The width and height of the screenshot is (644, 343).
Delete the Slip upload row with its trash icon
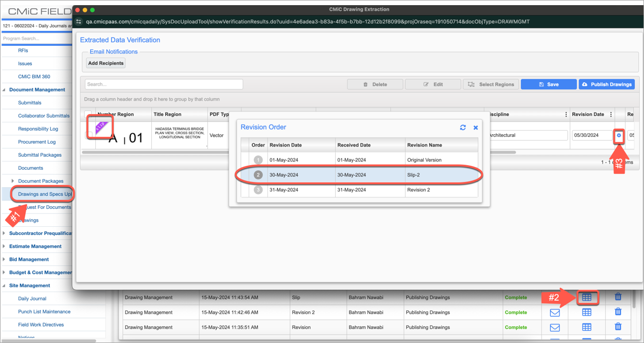[618, 297]
